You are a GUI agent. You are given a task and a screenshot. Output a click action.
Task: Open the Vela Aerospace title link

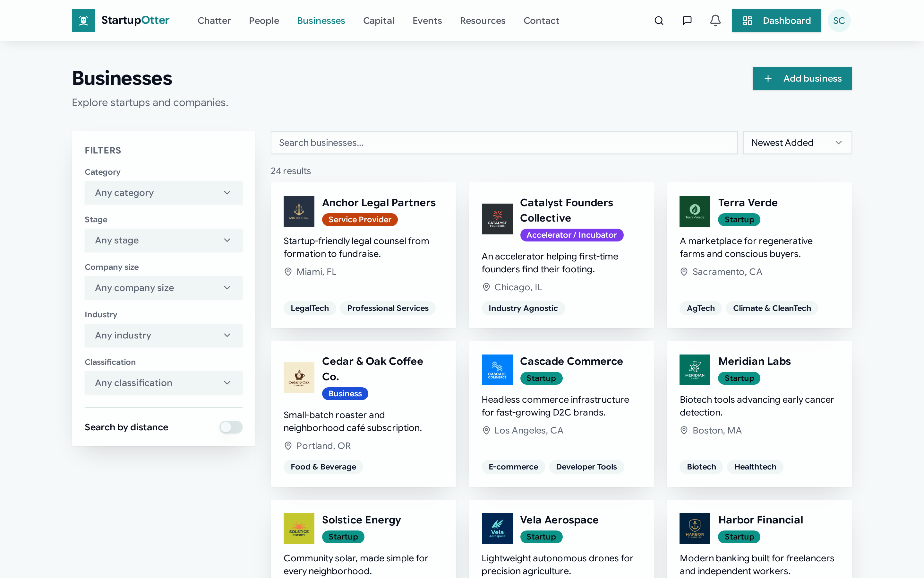pos(559,520)
